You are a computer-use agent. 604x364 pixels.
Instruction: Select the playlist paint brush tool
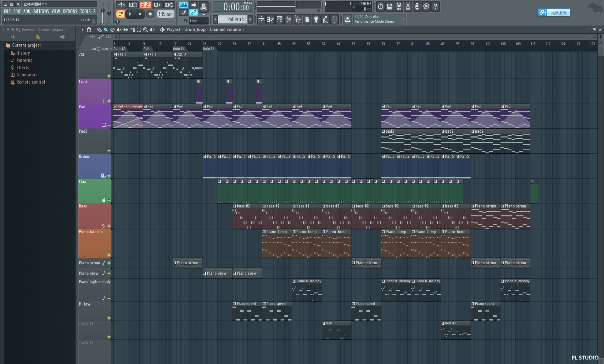(x=106, y=30)
